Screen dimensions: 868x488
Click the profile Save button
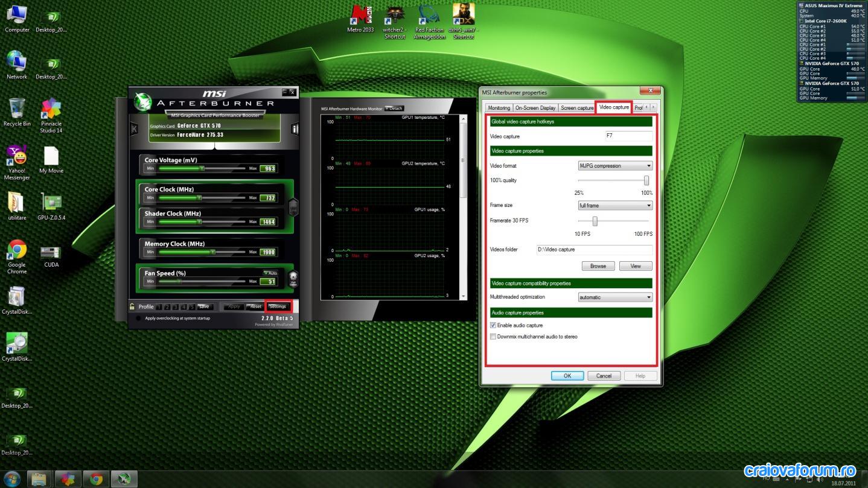204,306
